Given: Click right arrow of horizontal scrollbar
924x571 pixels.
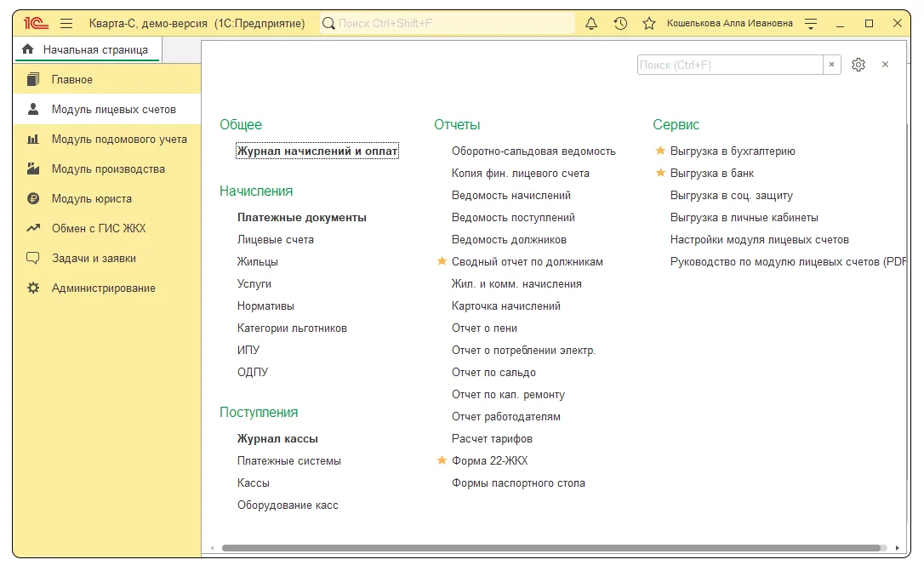Looking at the screenshot, I should click(x=898, y=548).
